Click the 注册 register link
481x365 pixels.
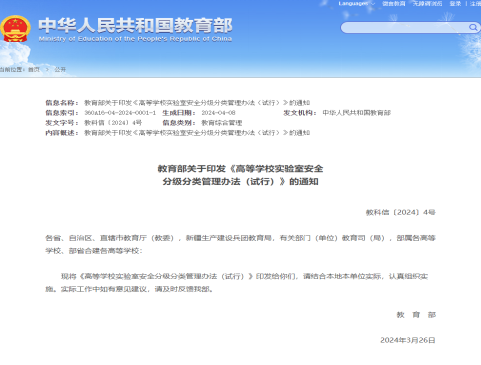click(x=476, y=4)
